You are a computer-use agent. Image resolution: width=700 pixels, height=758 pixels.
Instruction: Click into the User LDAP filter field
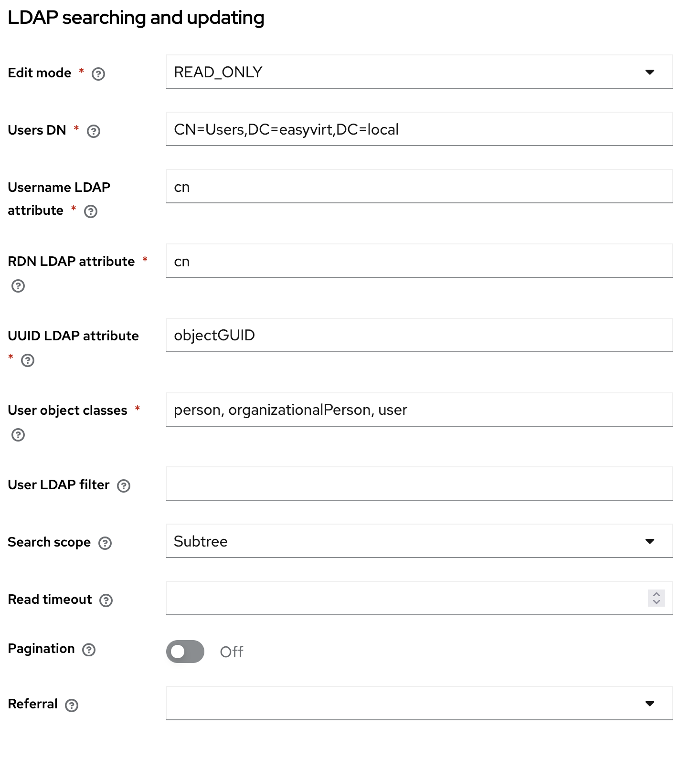click(x=419, y=484)
